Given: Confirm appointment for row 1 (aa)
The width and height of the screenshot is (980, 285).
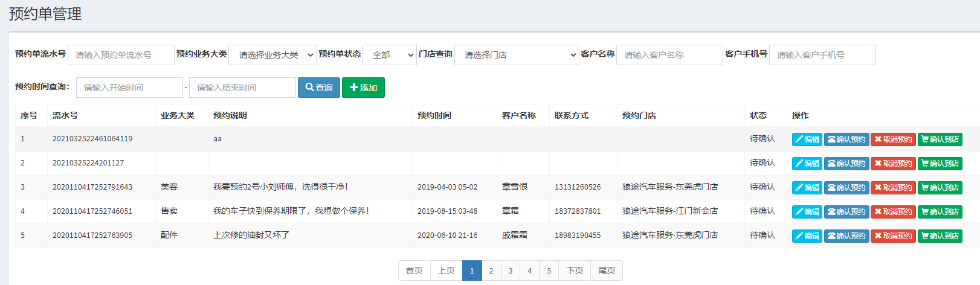Looking at the screenshot, I should [x=846, y=139].
